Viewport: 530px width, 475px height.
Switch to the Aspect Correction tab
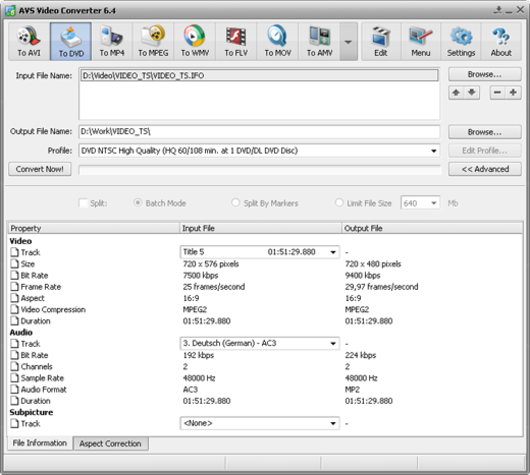[x=111, y=444]
